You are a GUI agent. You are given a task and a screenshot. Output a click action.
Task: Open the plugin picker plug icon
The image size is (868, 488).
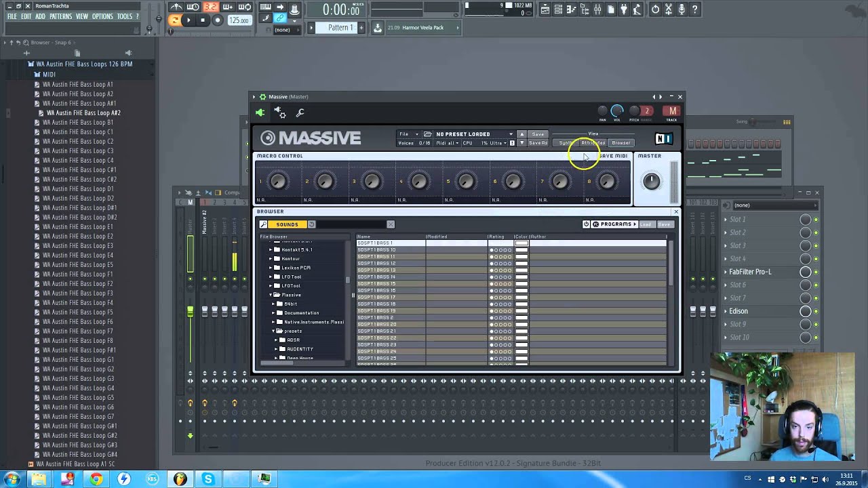623,9
